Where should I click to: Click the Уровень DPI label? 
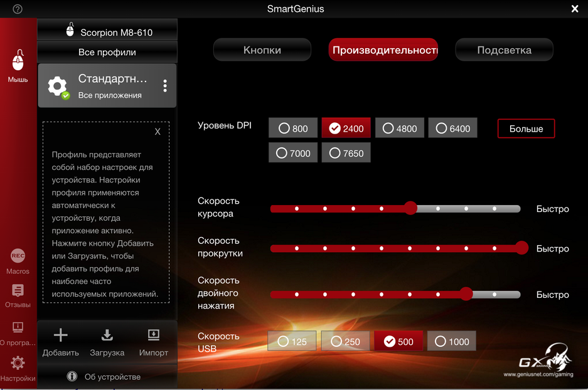point(225,125)
